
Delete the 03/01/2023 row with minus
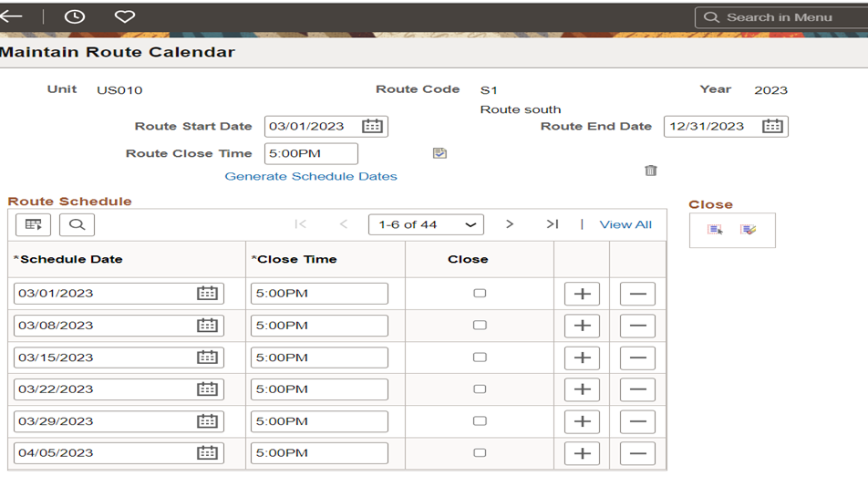click(x=637, y=294)
